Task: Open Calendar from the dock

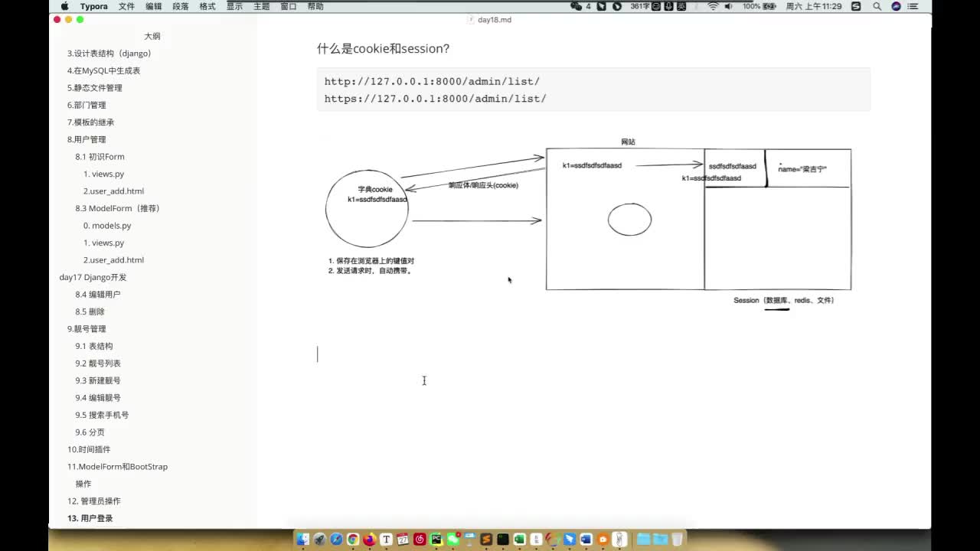Action: [403, 540]
